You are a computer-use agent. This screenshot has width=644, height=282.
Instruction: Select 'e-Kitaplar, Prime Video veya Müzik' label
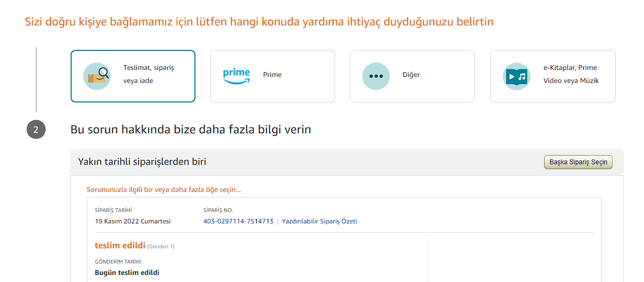click(x=571, y=74)
